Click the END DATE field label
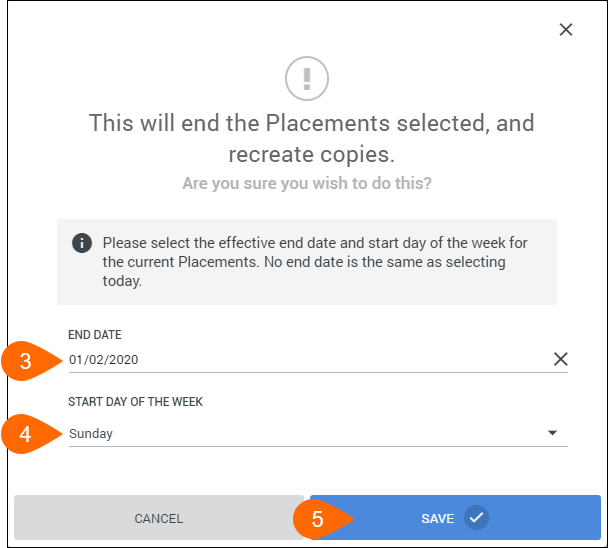This screenshot has height=548, width=608. [x=95, y=335]
